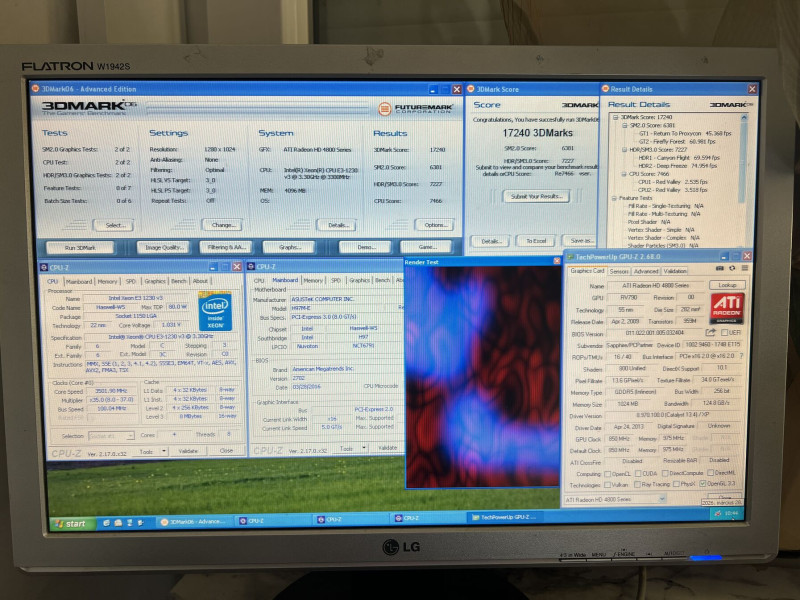Image resolution: width=800 pixels, height=600 pixels.
Task: Click the GPU-Z screenshot camera icon
Action: click(x=719, y=268)
